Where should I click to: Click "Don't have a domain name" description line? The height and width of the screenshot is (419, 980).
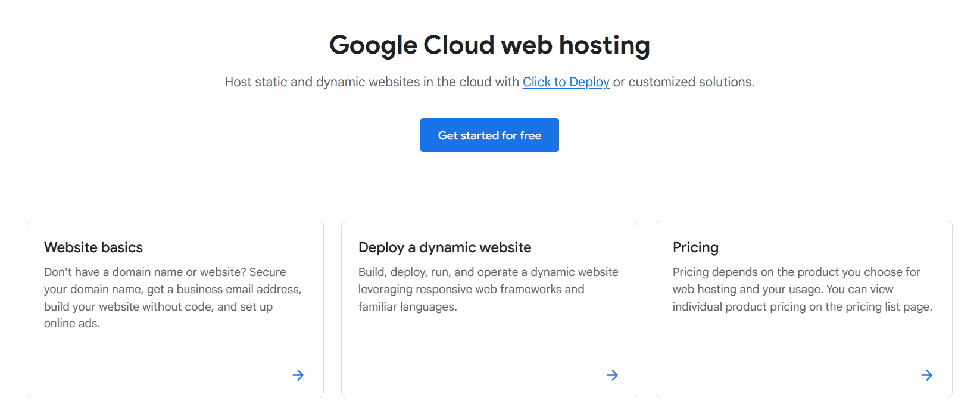click(165, 272)
